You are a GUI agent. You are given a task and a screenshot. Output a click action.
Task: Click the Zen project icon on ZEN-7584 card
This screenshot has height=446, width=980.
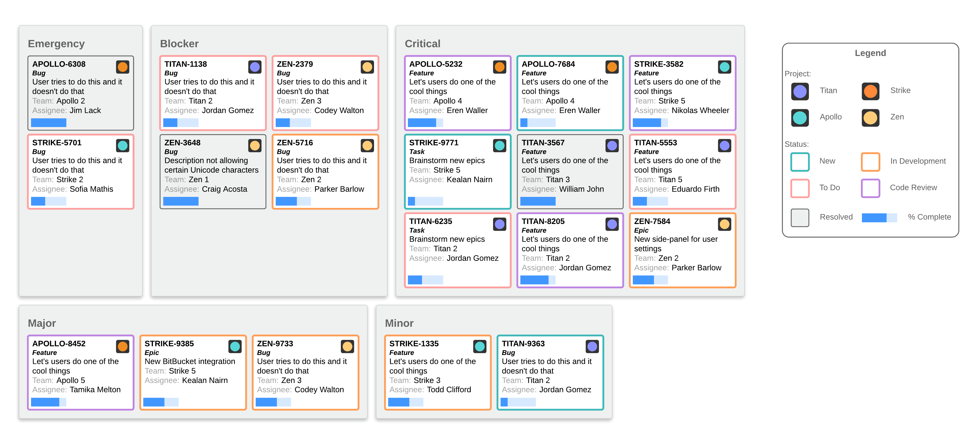tap(724, 224)
